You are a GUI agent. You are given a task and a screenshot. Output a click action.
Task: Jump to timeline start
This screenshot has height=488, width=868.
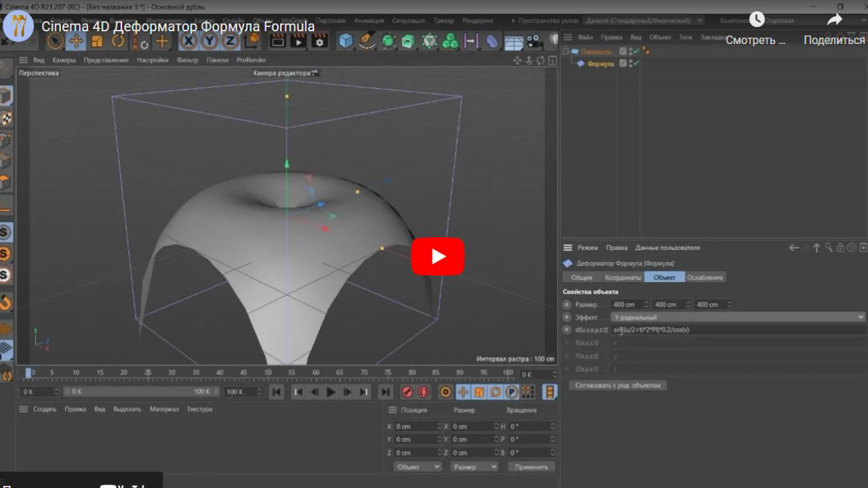tap(276, 392)
